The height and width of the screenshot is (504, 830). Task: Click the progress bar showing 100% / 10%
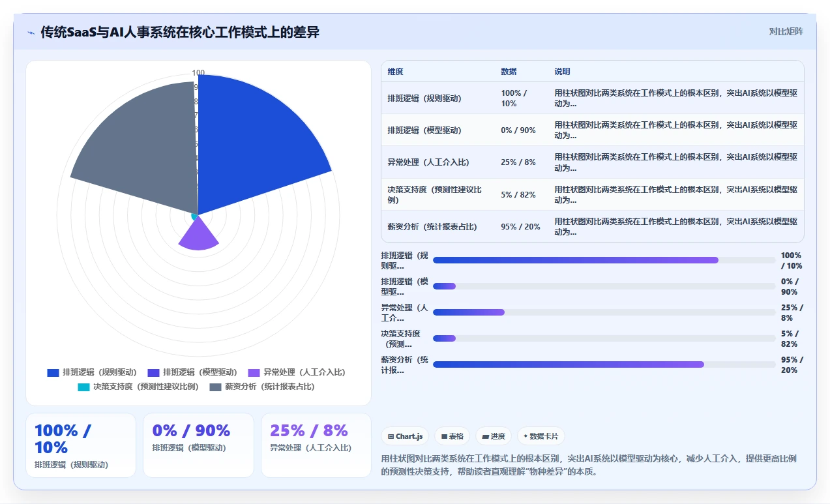(x=604, y=260)
